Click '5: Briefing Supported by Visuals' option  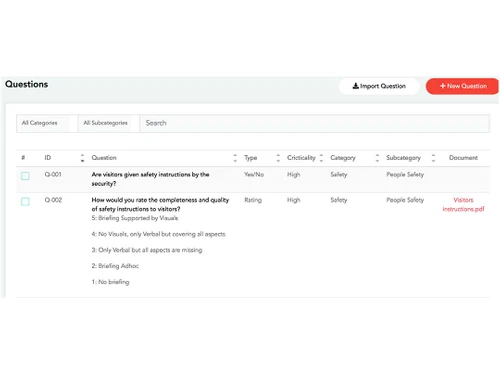(x=135, y=218)
